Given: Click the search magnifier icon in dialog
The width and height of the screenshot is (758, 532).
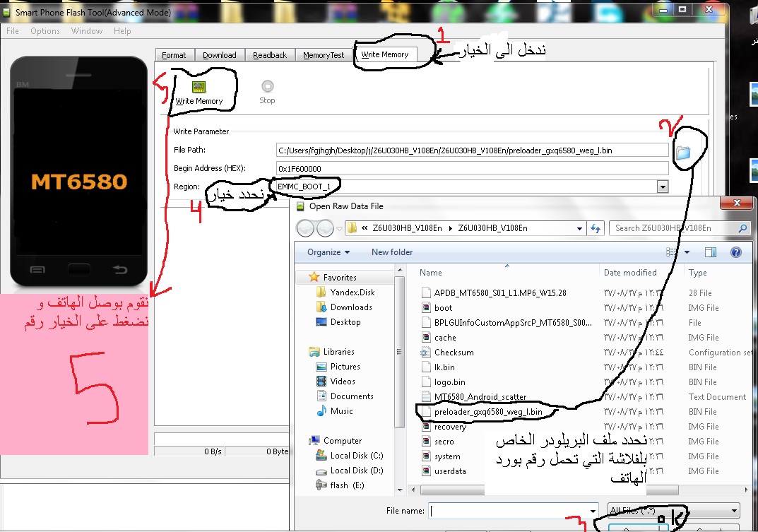Looking at the screenshot, I should 742,228.
